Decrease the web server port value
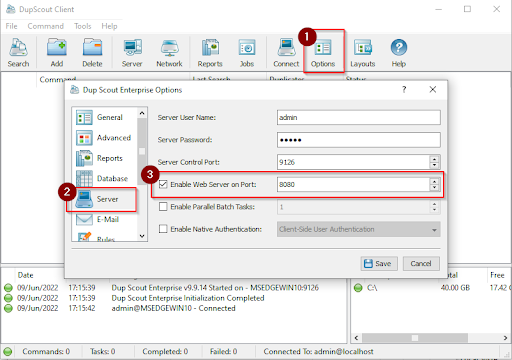Screen dimensions: 512x360 tap(434, 188)
